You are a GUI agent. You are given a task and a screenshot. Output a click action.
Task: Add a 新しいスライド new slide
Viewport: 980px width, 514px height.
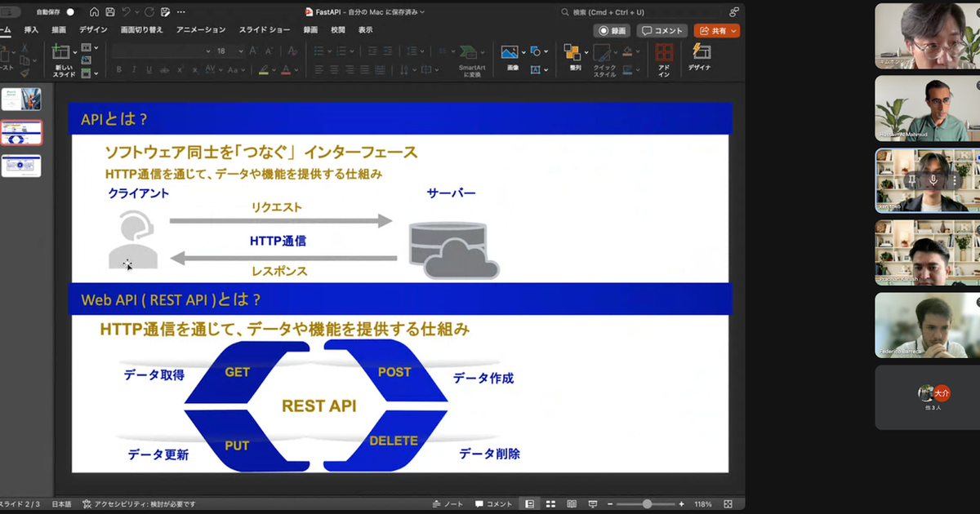click(x=64, y=62)
